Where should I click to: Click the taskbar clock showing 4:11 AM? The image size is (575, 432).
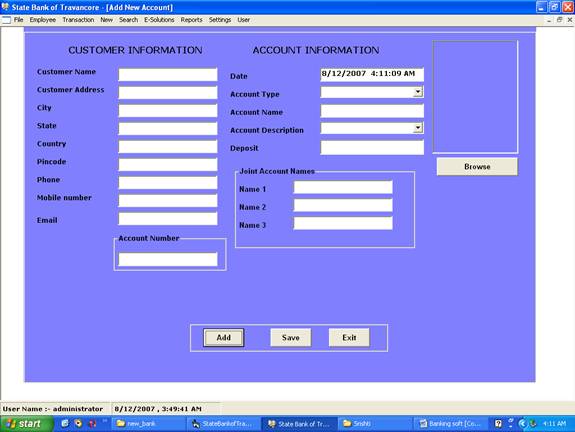coord(554,424)
